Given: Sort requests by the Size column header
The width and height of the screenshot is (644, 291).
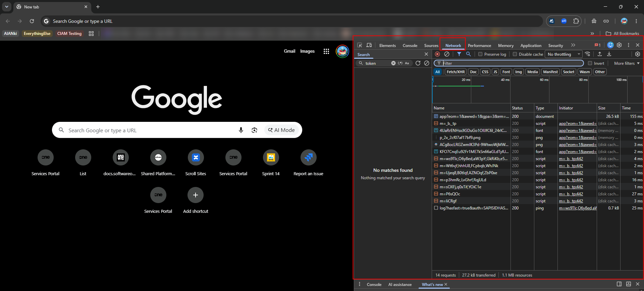Looking at the screenshot, I should (x=608, y=108).
